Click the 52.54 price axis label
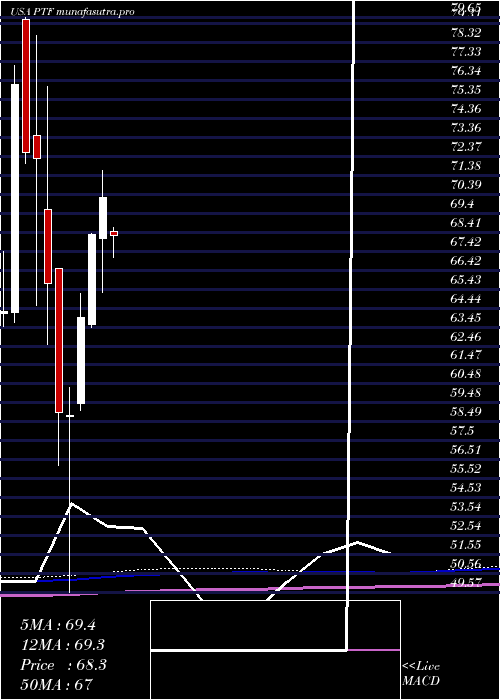The image size is (500, 700). click(466, 525)
